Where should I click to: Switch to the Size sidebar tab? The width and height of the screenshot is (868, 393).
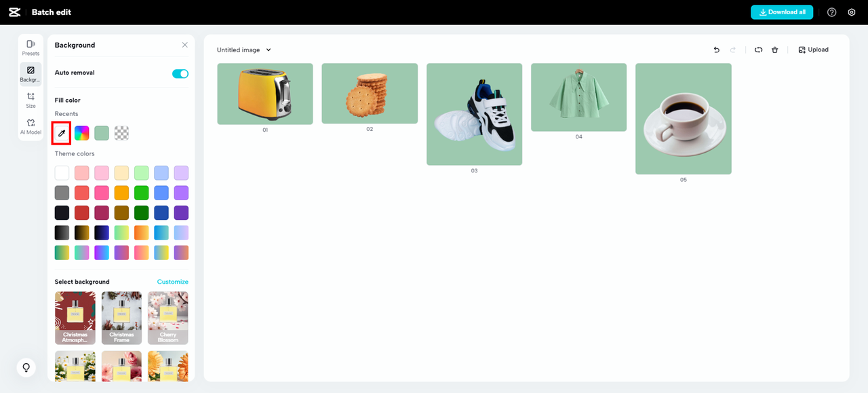point(31,100)
